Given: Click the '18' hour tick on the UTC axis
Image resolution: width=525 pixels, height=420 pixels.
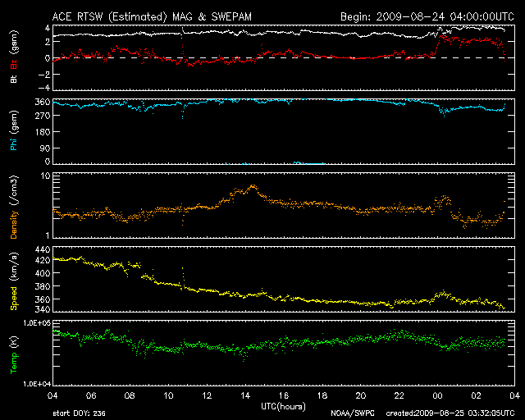Looking at the screenshot, I should (x=322, y=396).
